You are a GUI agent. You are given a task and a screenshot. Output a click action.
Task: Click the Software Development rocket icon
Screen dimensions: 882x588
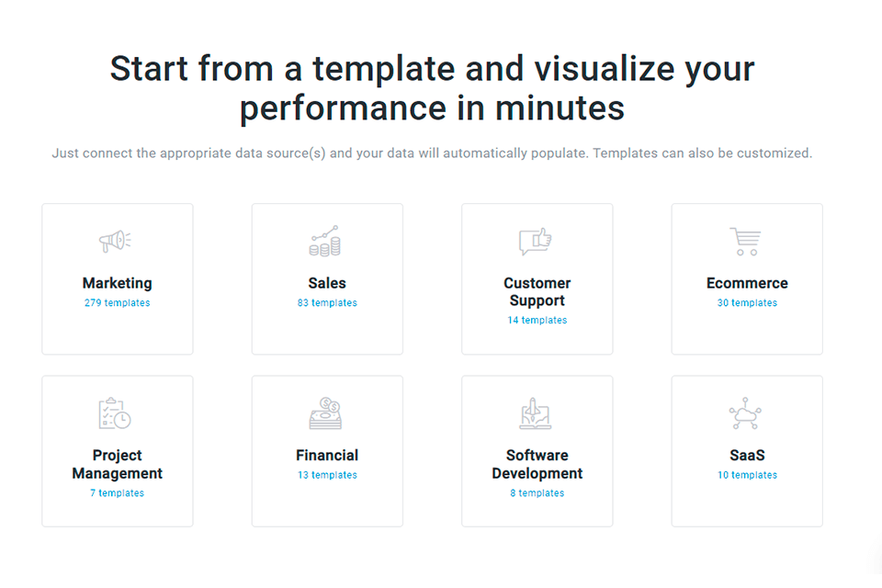pyautogui.click(x=536, y=413)
